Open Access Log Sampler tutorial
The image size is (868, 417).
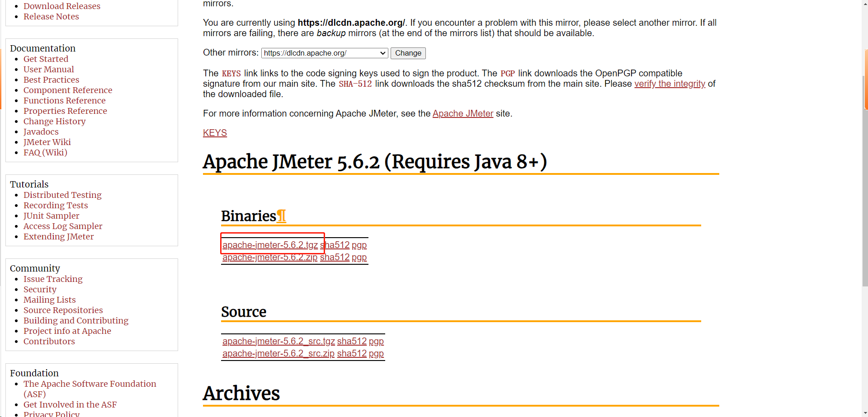63,226
